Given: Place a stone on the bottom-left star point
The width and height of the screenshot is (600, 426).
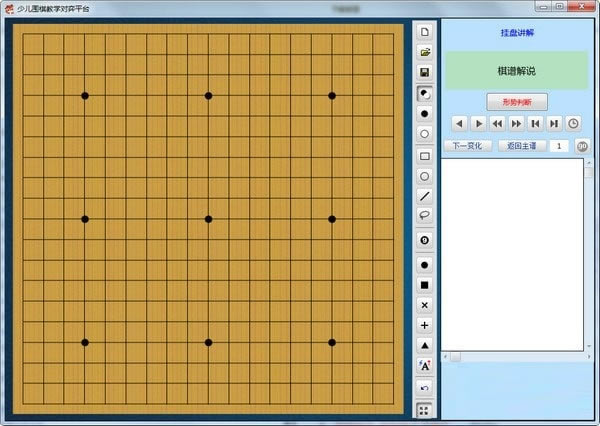Looking at the screenshot, I should click(x=85, y=343).
